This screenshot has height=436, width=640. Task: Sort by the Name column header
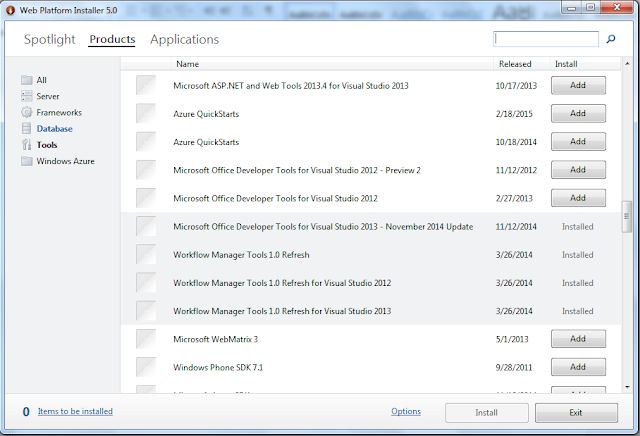[x=187, y=64]
